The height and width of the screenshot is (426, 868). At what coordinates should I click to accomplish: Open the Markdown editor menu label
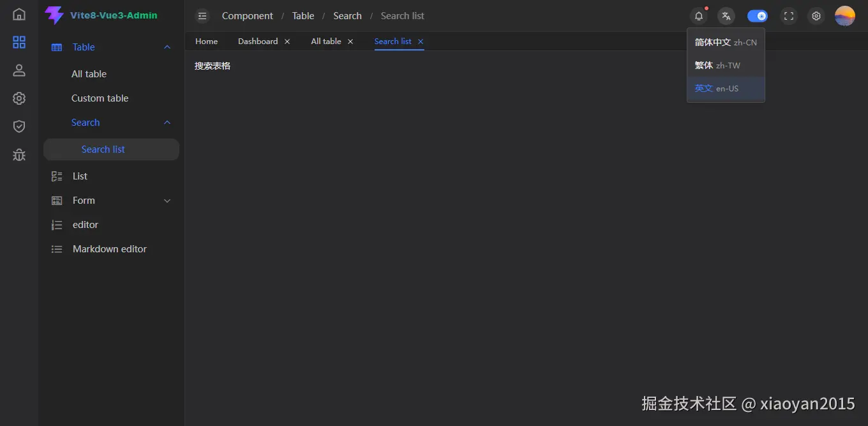(x=110, y=249)
